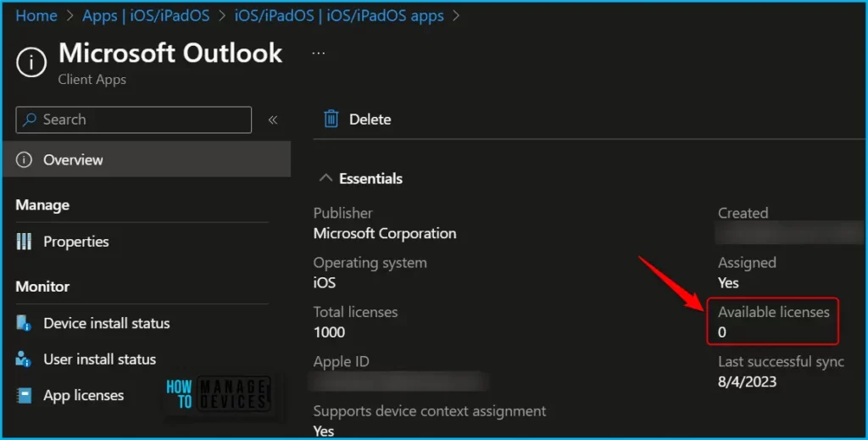Collapse the Essentials section
868x440 pixels.
325,179
